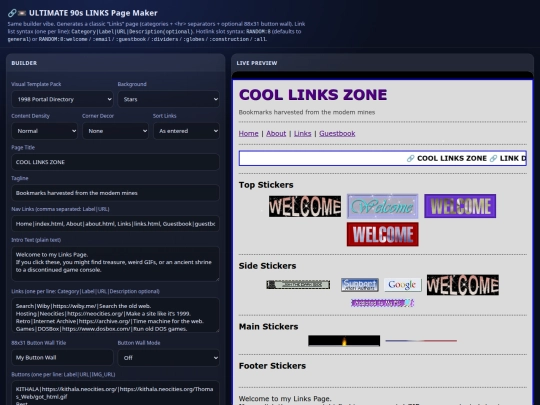This screenshot has height=405, width=540.
Task: Click the scrolling COOL LINKS ZONE marquee
Action: [x=382, y=158]
